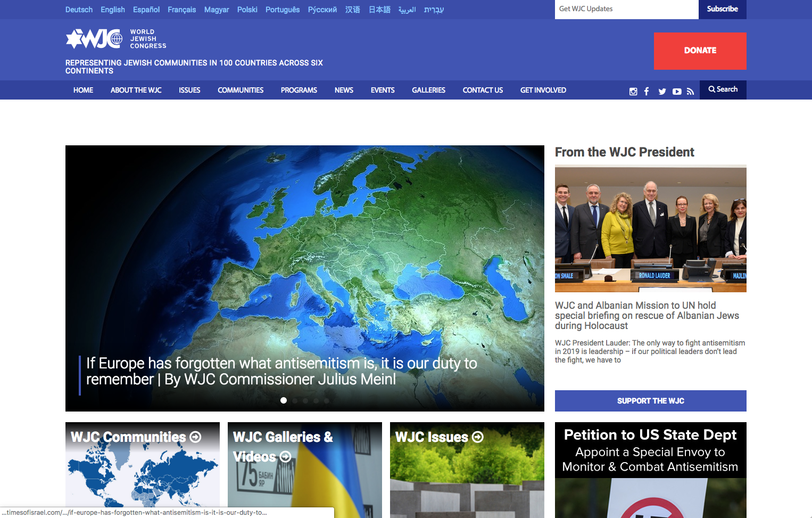This screenshot has width=812, height=518.
Task: Select the second carousel slide dot
Action: coord(295,400)
